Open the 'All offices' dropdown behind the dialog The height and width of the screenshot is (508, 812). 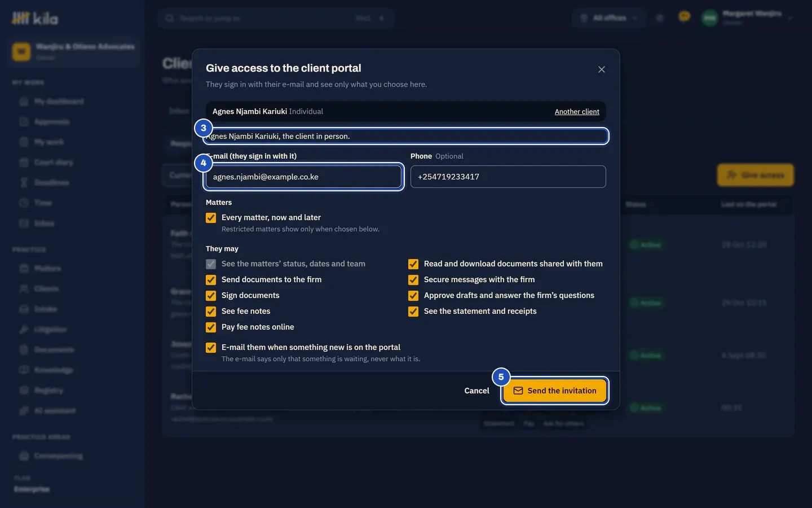(609, 18)
